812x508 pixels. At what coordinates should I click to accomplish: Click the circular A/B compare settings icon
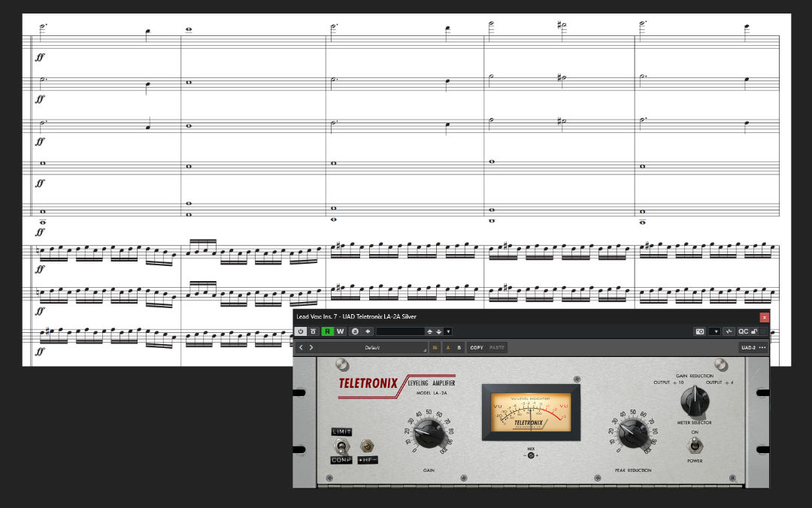355,331
